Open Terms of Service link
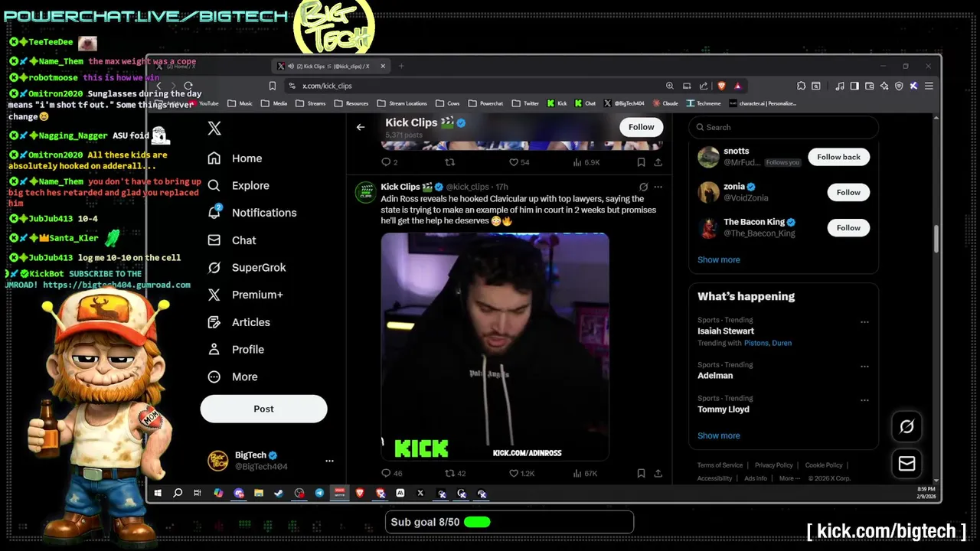 tap(720, 465)
